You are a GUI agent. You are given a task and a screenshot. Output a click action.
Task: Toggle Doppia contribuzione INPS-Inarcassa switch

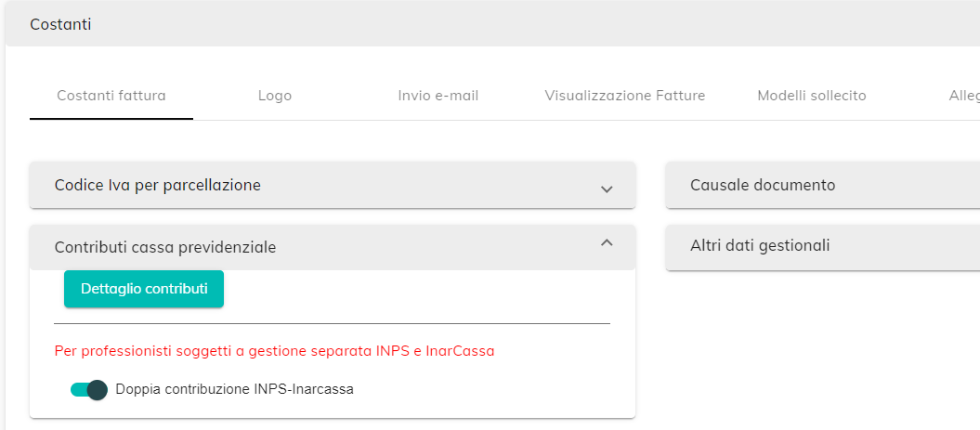pyautogui.click(x=89, y=390)
